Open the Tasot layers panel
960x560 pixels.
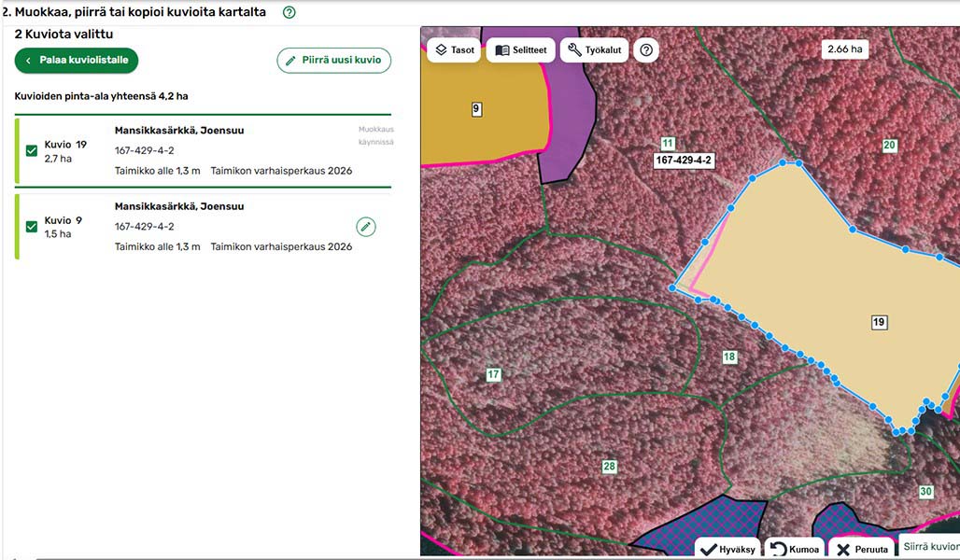(x=454, y=50)
